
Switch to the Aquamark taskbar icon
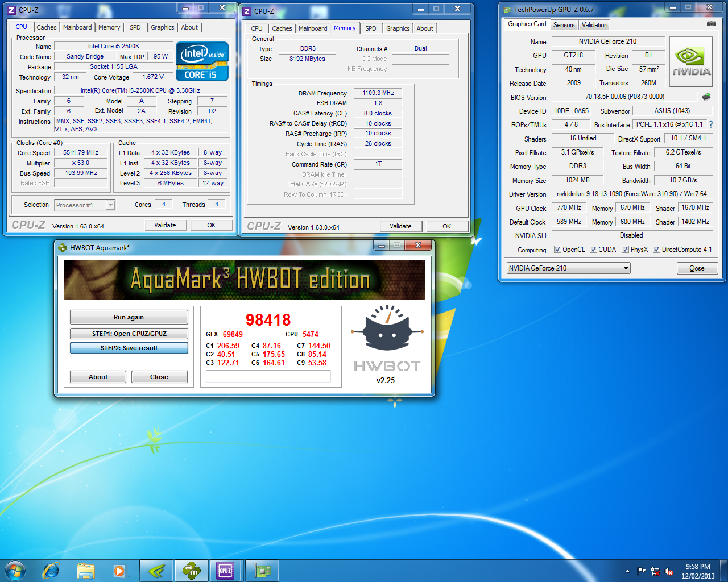(x=191, y=571)
